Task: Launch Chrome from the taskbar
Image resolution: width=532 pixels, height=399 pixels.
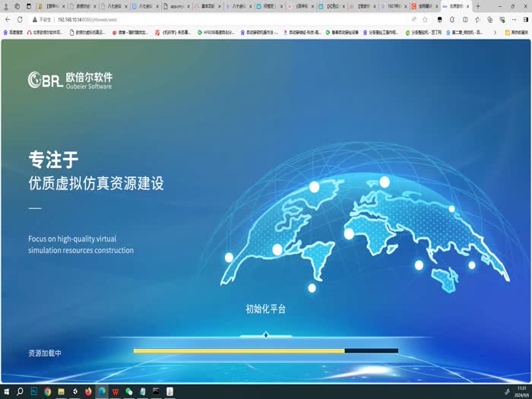Action: pos(47,391)
